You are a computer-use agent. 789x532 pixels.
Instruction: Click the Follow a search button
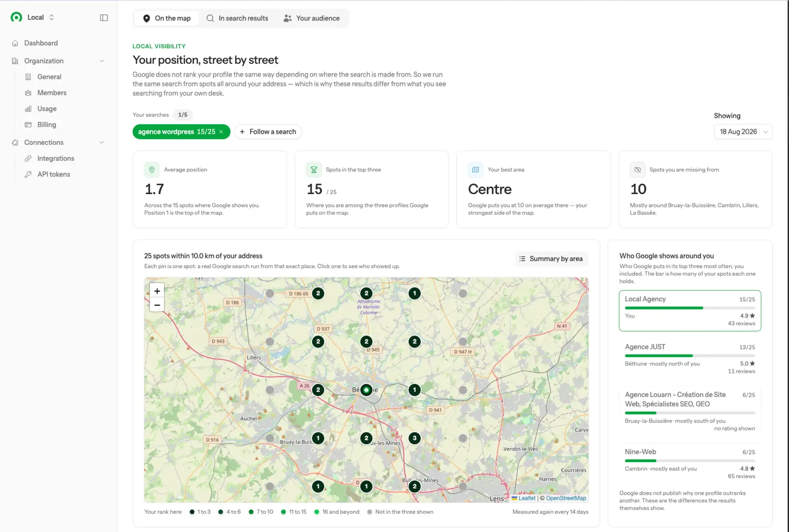[268, 132]
